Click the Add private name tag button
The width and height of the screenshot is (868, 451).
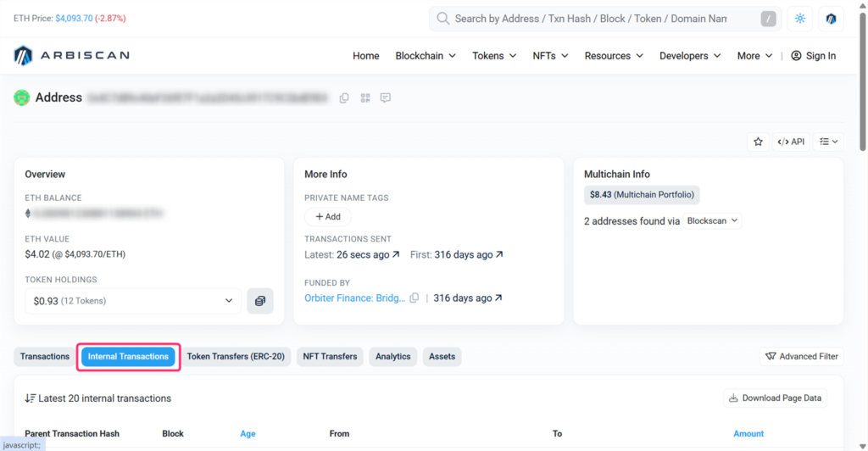point(327,217)
